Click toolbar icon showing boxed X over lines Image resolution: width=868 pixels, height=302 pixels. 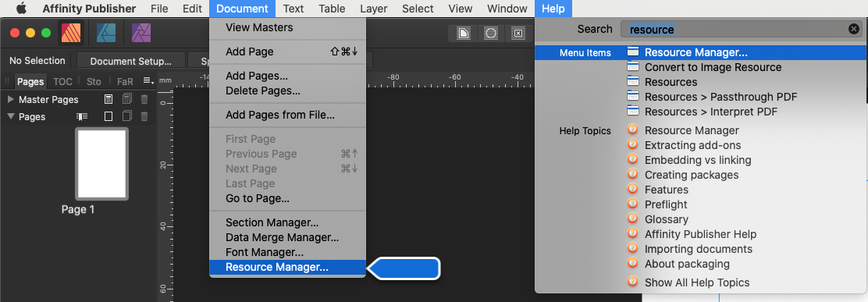coord(518,34)
